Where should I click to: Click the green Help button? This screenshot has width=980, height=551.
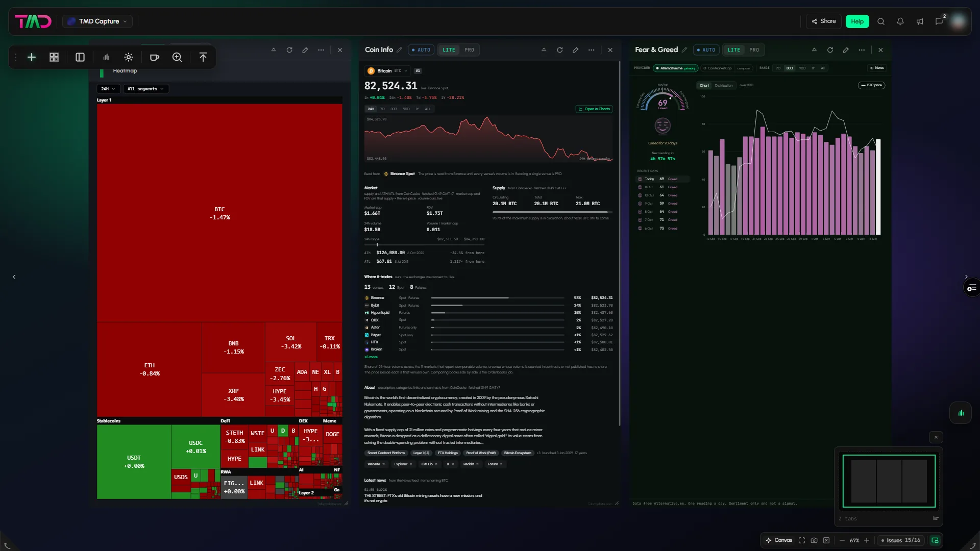[857, 21]
